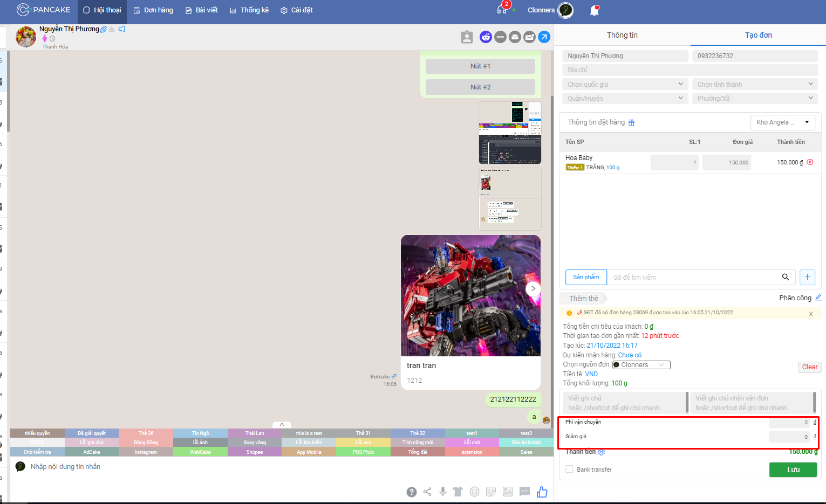Open the robot image thumbnail in chat
Screen dimensions: 826x504
coord(470,295)
